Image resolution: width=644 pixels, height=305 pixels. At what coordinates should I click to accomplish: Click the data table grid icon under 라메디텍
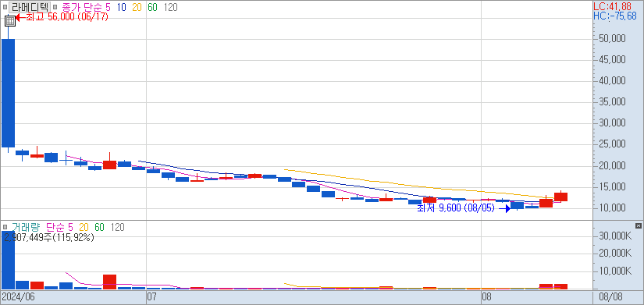click(x=11, y=21)
